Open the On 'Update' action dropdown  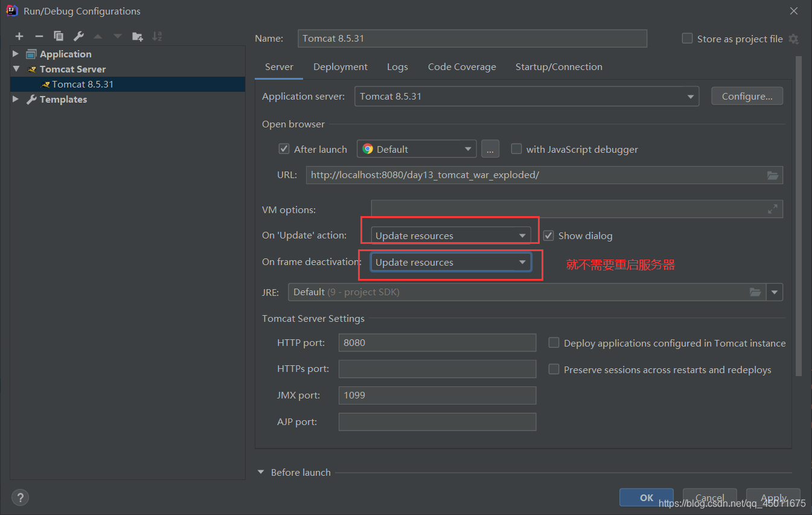(x=451, y=235)
